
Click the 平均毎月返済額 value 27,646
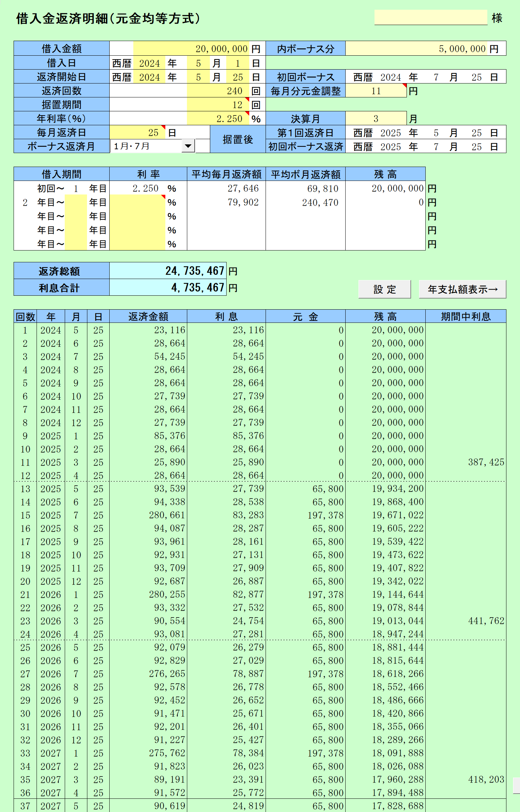coord(243,188)
